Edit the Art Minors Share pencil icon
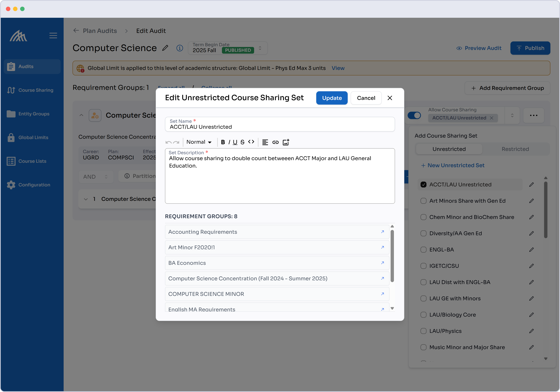The width and height of the screenshot is (560, 392). click(532, 201)
